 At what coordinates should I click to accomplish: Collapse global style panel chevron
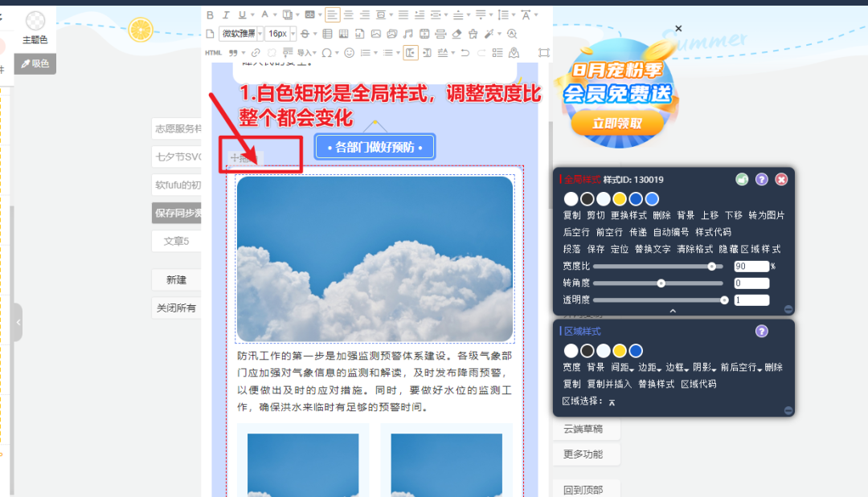[673, 311]
